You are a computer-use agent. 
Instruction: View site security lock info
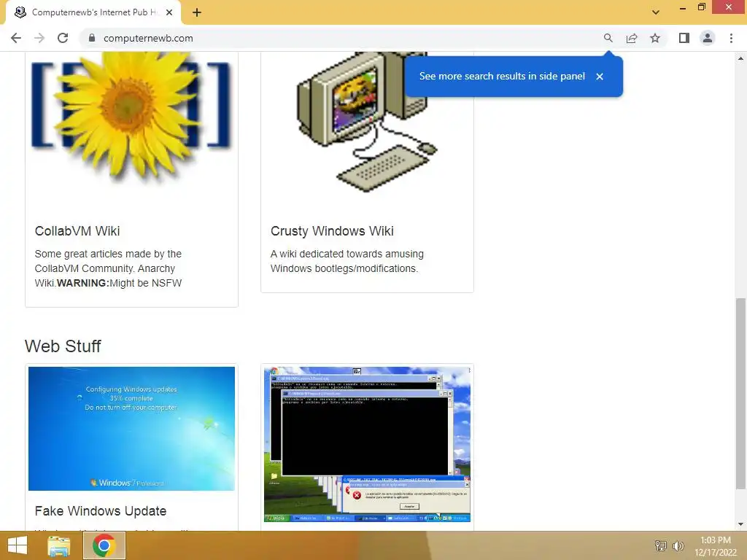[x=92, y=38]
